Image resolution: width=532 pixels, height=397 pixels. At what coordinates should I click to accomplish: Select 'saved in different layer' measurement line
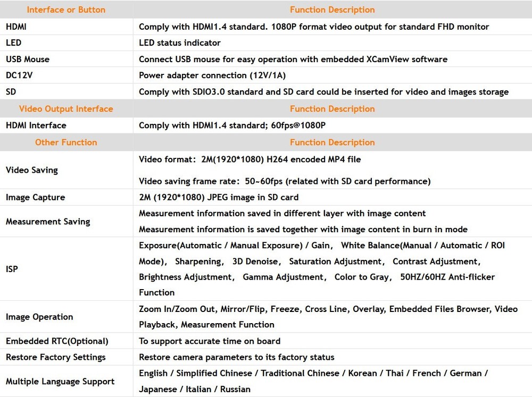[282, 213]
